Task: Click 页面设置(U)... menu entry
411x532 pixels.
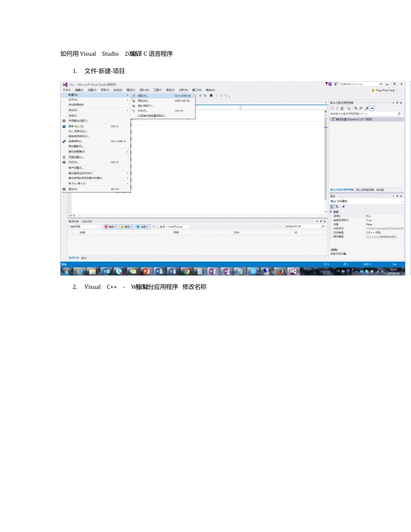Action: (96, 157)
